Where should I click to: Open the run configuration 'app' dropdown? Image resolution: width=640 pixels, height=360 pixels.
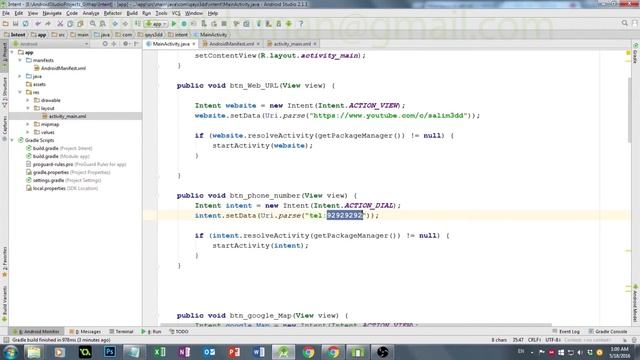(156, 24)
